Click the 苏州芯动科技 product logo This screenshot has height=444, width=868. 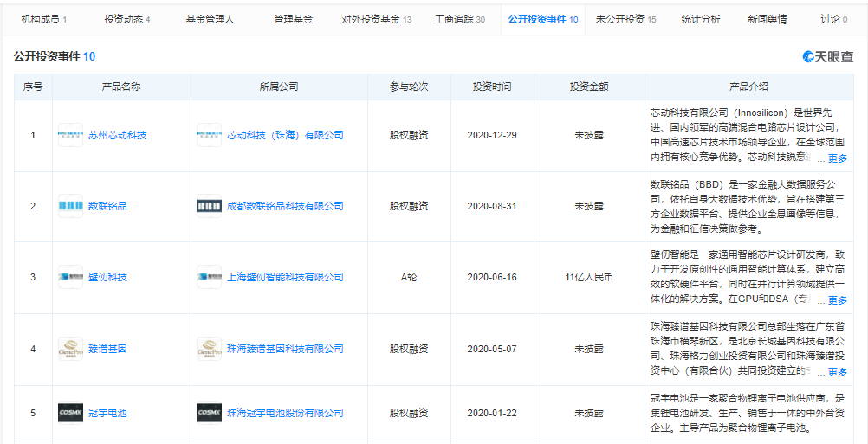(70, 136)
